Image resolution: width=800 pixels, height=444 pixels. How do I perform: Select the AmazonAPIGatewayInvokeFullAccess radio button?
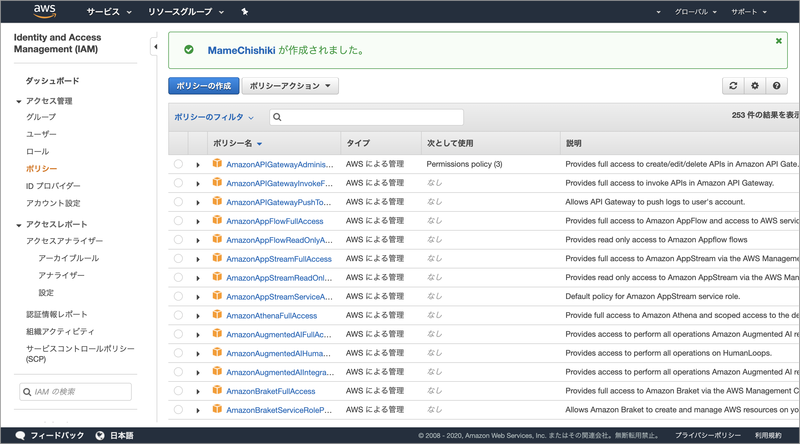pos(178,183)
